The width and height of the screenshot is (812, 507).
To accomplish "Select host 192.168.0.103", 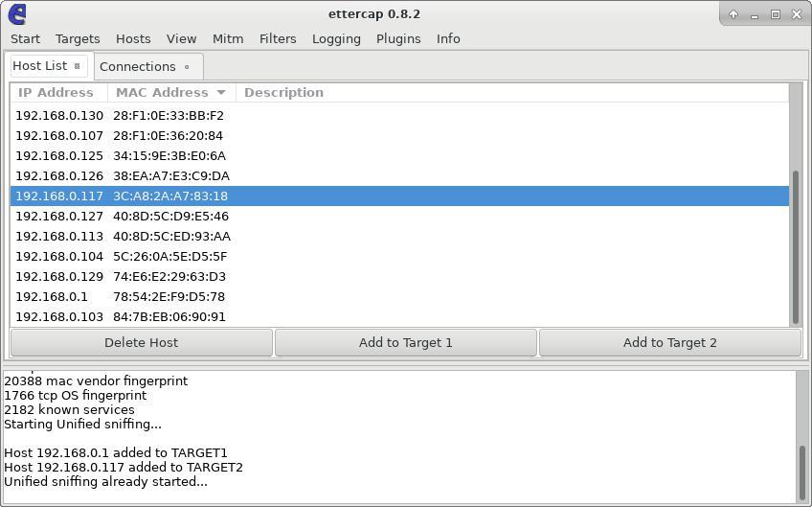I will [x=399, y=316].
